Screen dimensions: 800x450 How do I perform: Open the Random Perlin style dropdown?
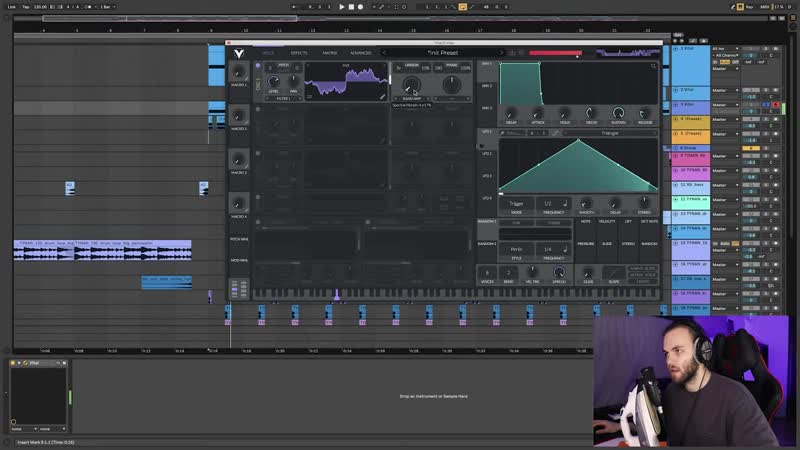[516, 249]
